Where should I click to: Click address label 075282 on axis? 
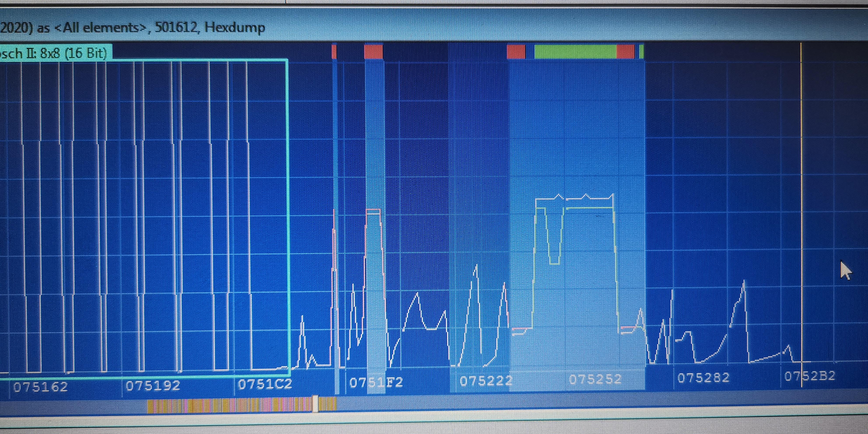click(x=703, y=378)
